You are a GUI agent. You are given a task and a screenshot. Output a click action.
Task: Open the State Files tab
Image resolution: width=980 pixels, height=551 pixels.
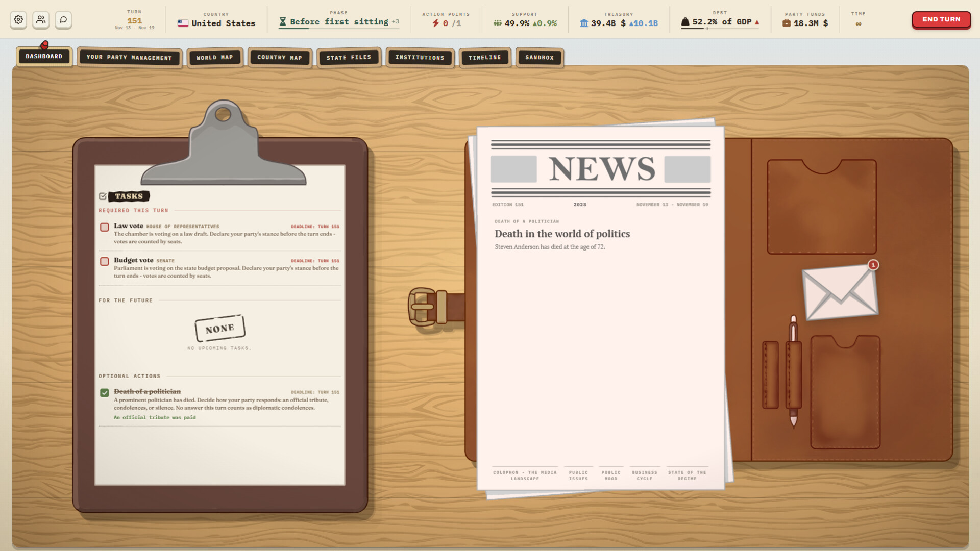[349, 58]
